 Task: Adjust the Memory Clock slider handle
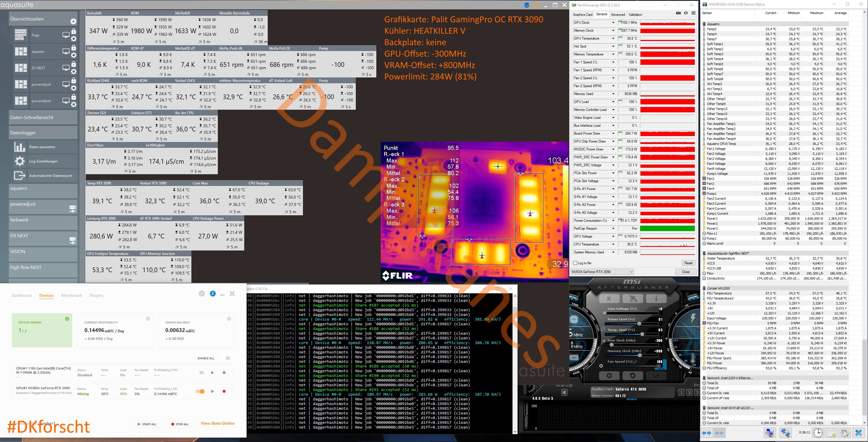click(640, 355)
